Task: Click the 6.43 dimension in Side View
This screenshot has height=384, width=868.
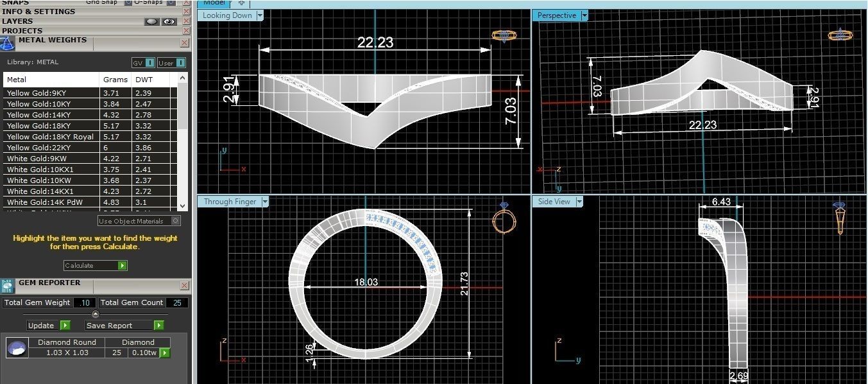Action: click(x=721, y=202)
